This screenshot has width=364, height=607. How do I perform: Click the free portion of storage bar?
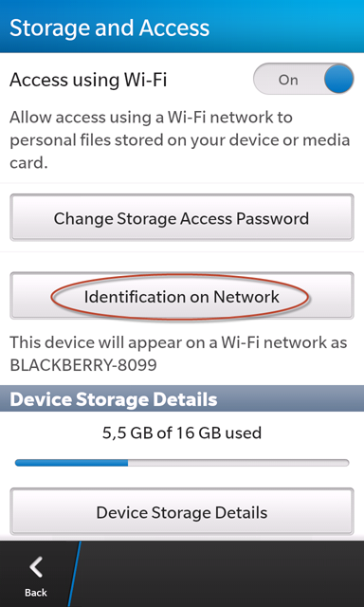pyautogui.click(x=239, y=463)
